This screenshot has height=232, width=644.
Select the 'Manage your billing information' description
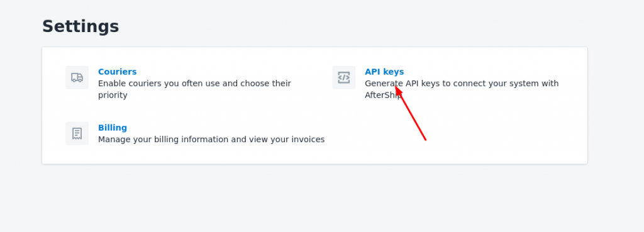pos(211,140)
